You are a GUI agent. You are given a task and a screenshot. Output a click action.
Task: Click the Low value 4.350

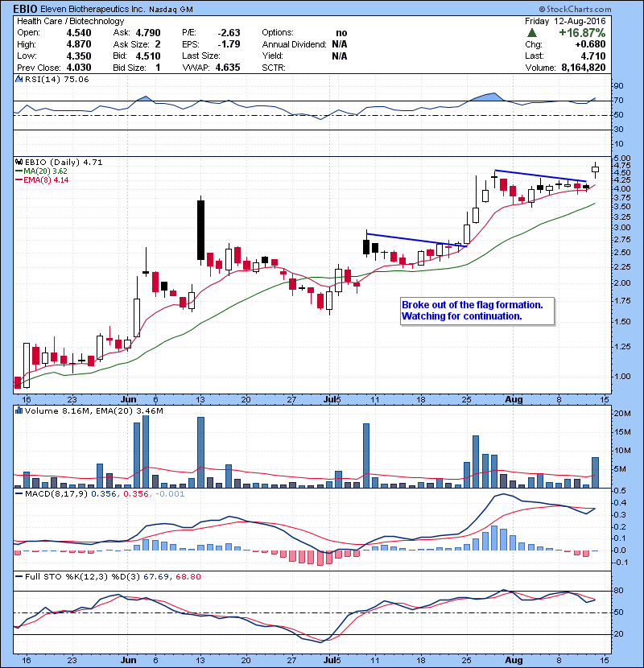79,56
